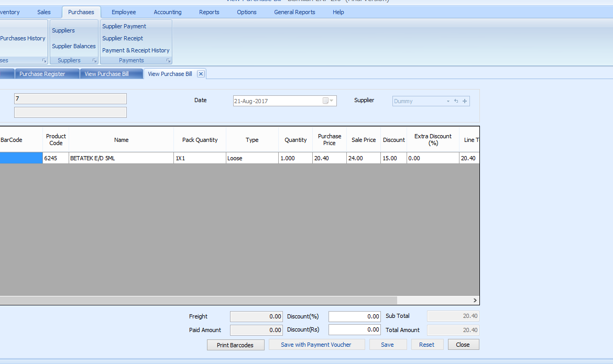Switch to the Purchase Register tab
Screen dimensions: 613x364
42,74
